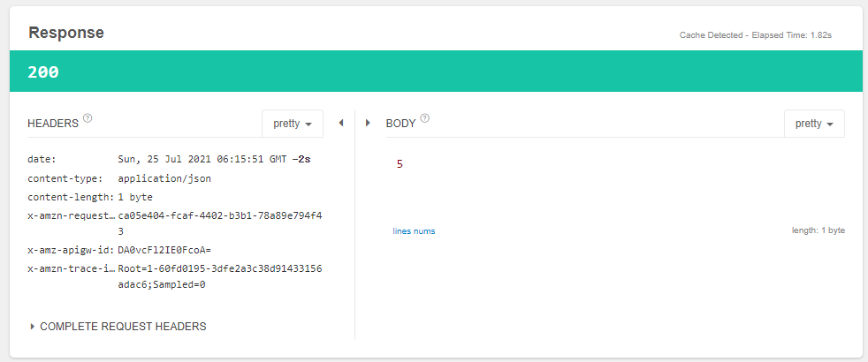
Task: Click the right arrow beside the BODY label
Action: [x=368, y=124]
